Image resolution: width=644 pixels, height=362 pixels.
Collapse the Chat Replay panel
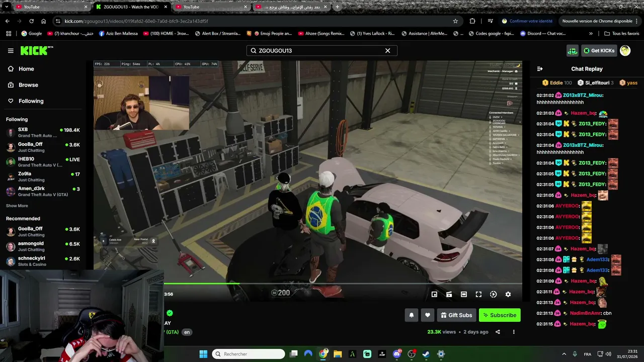(x=540, y=69)
